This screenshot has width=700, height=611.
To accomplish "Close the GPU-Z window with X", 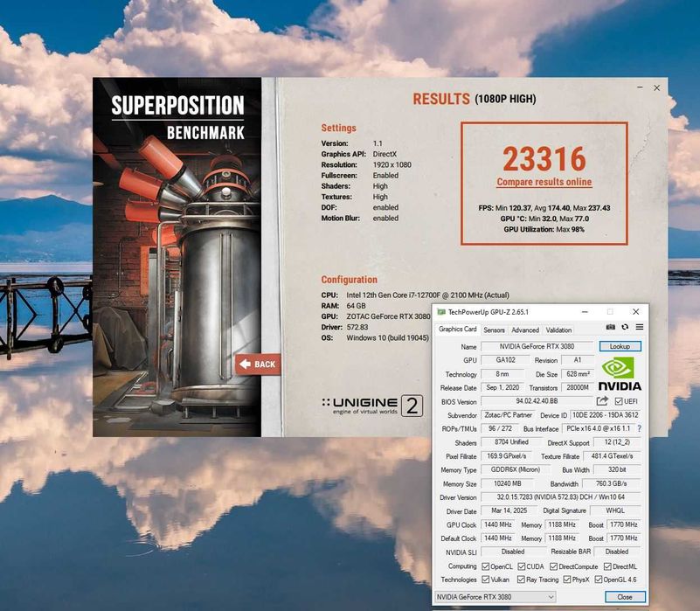I will click(635, 311).
